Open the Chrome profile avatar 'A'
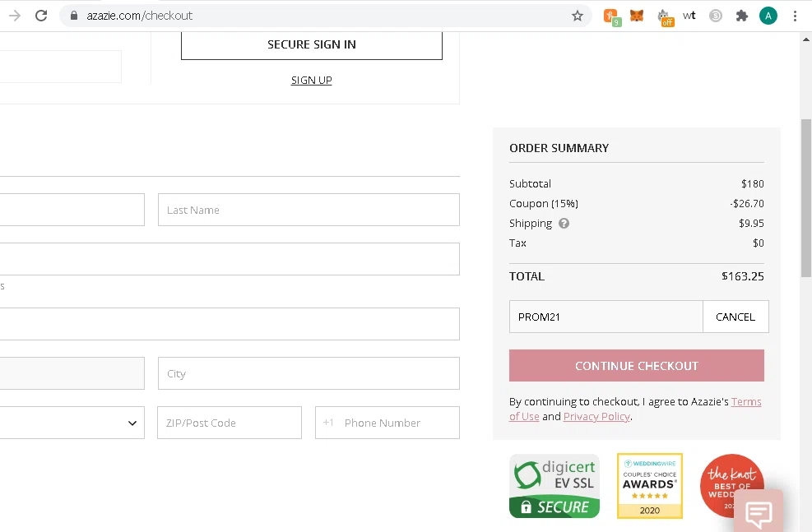 (x=768, y=16)
